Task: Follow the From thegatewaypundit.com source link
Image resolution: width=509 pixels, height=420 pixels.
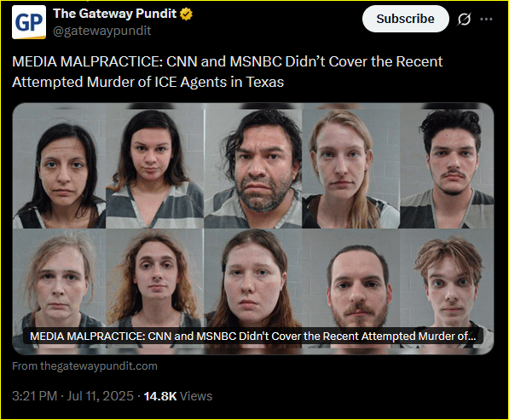Action: pos(84,365)
